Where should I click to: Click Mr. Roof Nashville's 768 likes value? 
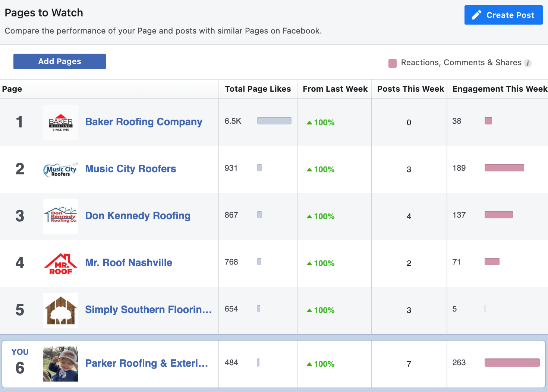(x=231, y=262)
